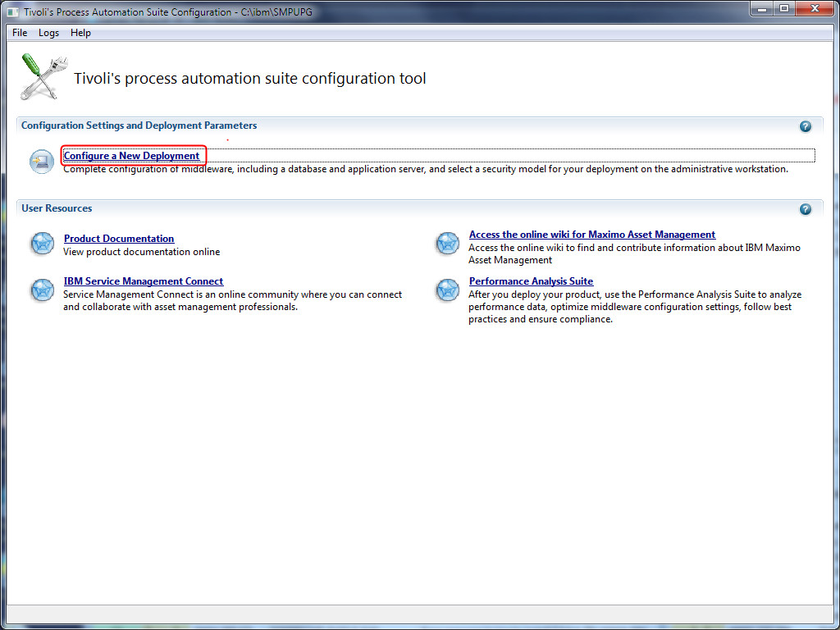Click the globe icon beside the online wiki link

click(x=447, y=244)
